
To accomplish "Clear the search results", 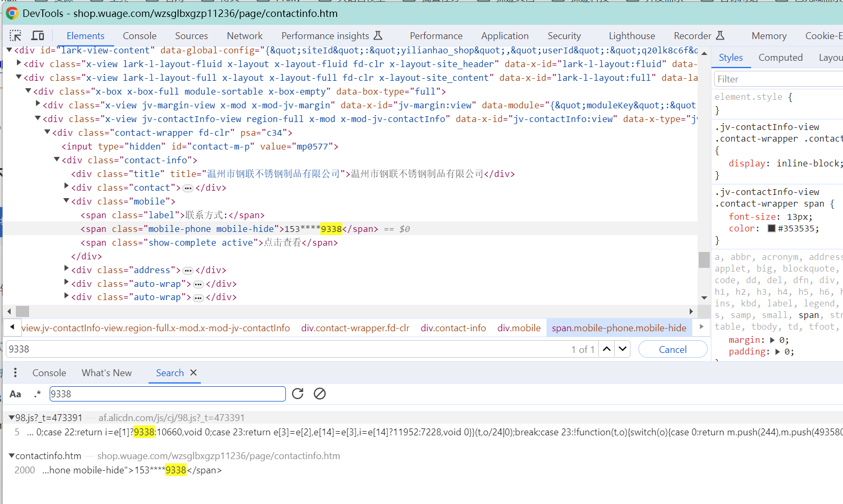I will coord(320,394).
